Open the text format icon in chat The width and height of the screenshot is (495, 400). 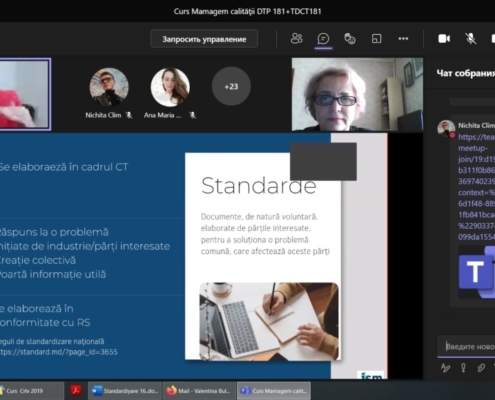445,368
